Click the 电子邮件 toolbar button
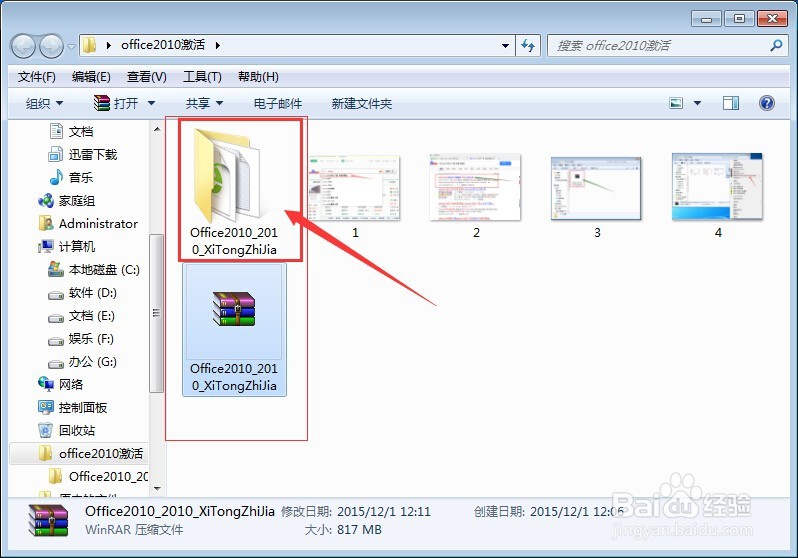Viewport: 798px width, 558px height. coord(278,104)
